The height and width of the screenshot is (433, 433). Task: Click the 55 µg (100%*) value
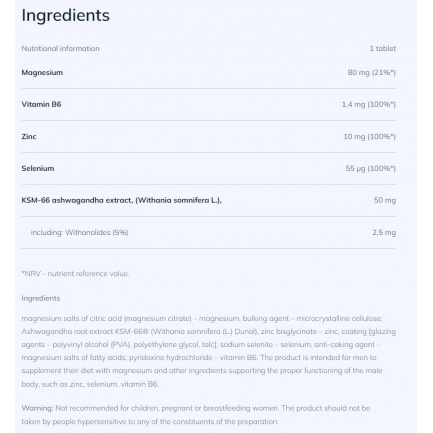(370, 168)
